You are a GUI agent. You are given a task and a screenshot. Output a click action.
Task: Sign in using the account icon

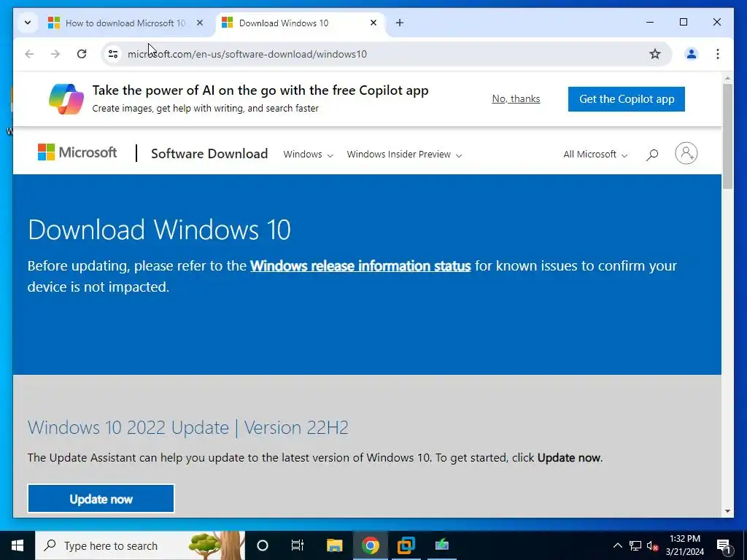pyautogui.click(x=686, y=153)
